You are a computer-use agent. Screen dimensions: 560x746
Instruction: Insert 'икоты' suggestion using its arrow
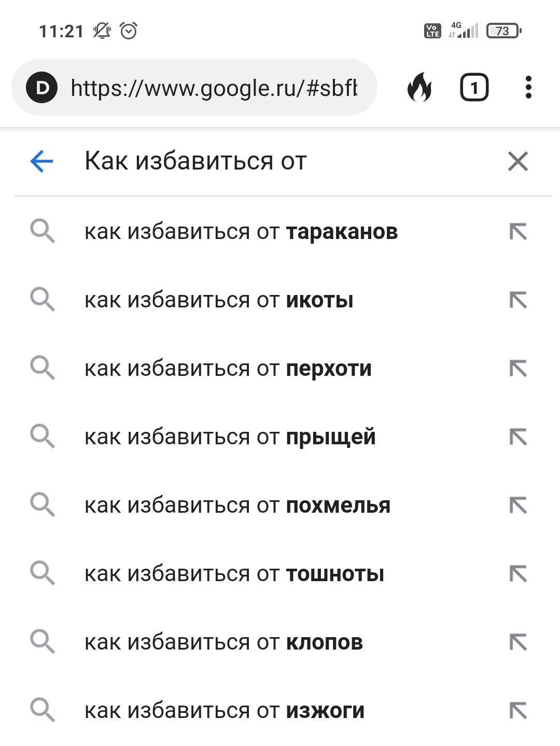(x=517, y=300)
